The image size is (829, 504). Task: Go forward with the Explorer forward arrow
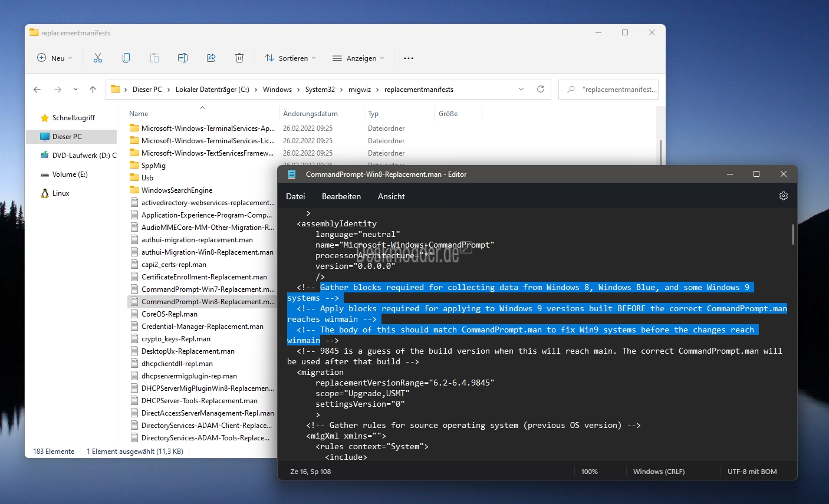click(x=57, y=90)
